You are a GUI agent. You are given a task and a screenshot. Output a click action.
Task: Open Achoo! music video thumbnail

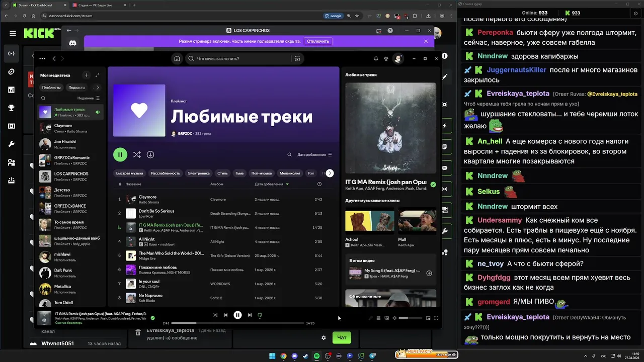click(369, 221)
